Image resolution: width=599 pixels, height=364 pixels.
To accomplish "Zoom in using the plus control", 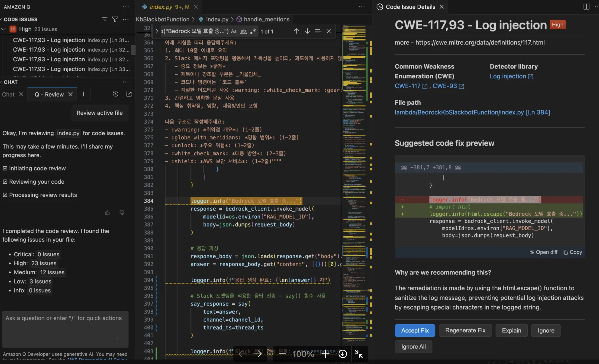I will click(x=326, y=354).
